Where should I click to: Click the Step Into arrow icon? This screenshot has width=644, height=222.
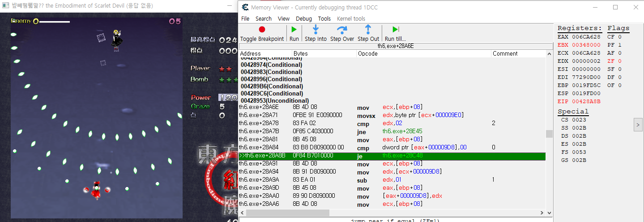[316, 30]
